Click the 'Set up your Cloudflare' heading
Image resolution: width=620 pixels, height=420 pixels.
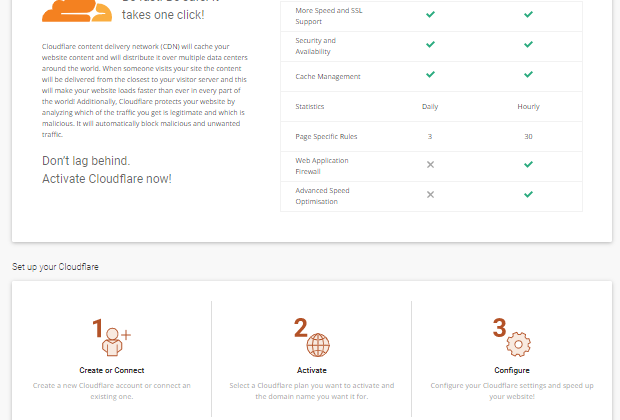click(55, 267)
